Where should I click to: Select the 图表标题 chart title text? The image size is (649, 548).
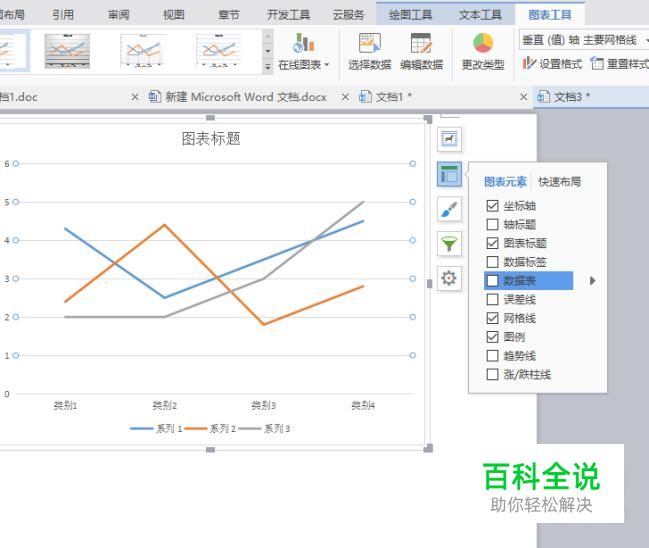coord(211,139)
